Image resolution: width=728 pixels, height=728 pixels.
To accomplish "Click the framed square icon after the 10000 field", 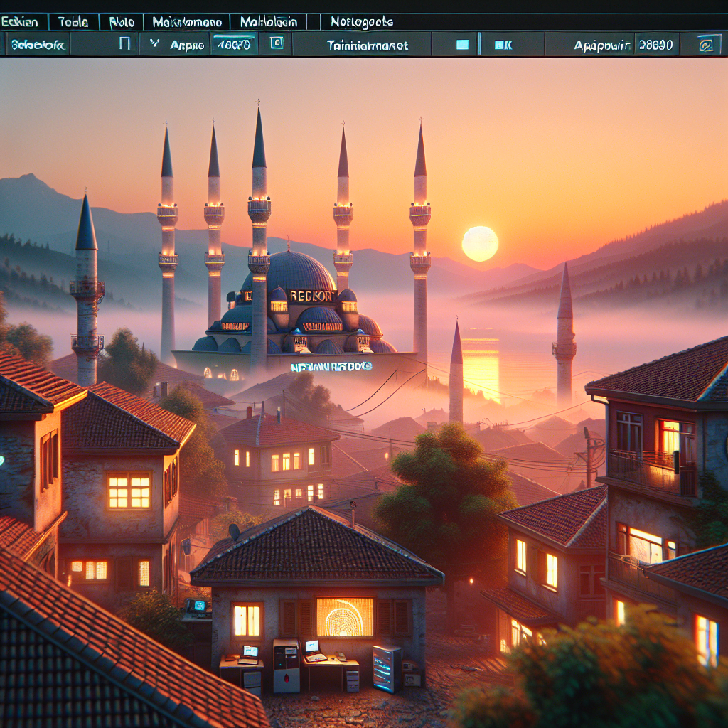I will tap(277, 45).
